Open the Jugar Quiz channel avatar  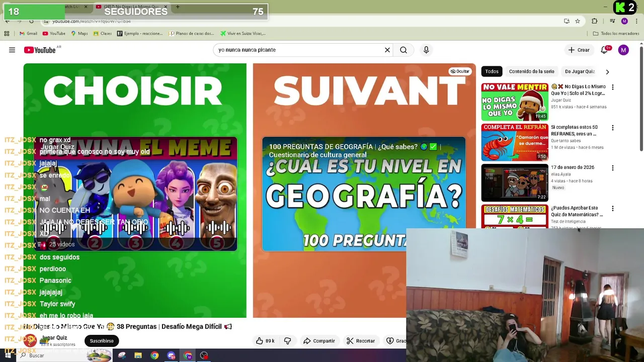click(30, 340)
